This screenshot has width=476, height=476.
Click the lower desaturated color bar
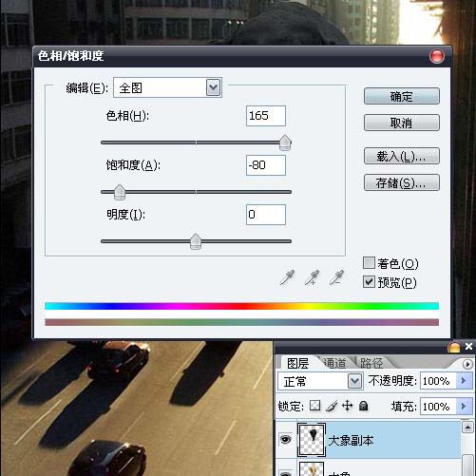[241, 322]
